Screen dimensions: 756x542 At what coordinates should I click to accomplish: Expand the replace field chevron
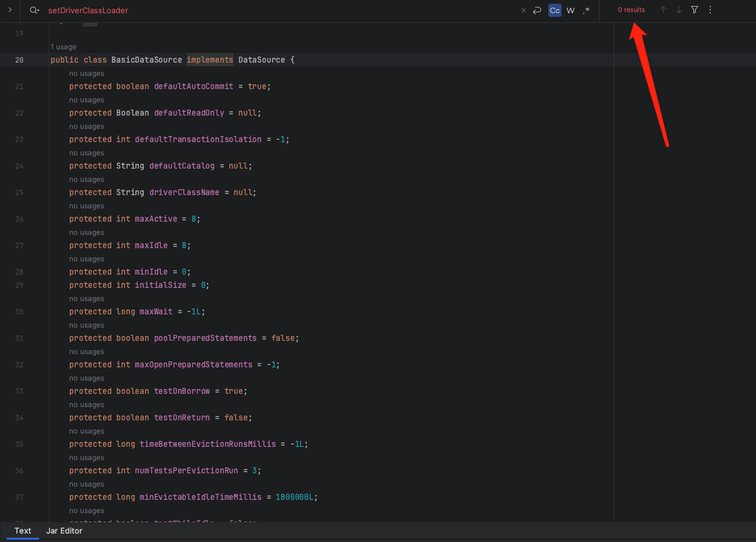10,10
